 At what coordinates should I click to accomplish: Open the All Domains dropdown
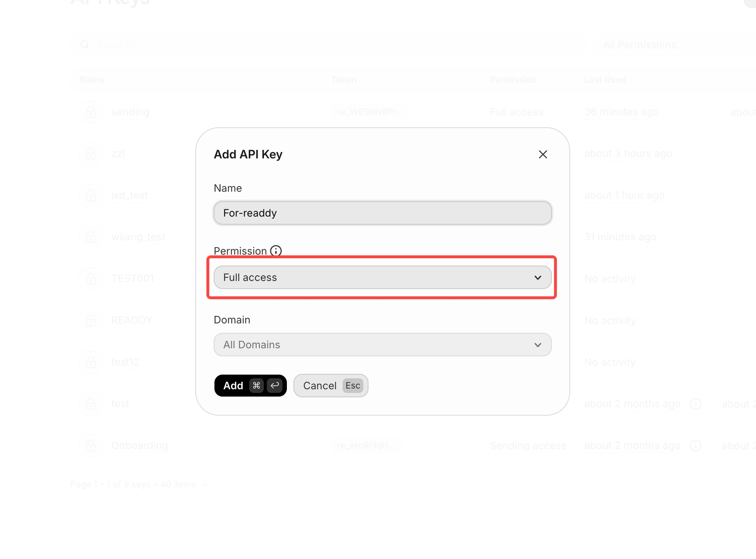click(382, 344)
